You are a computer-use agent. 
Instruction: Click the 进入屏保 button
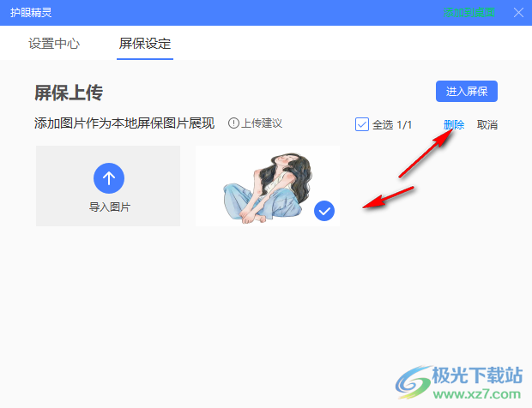[x=467, y=91]
